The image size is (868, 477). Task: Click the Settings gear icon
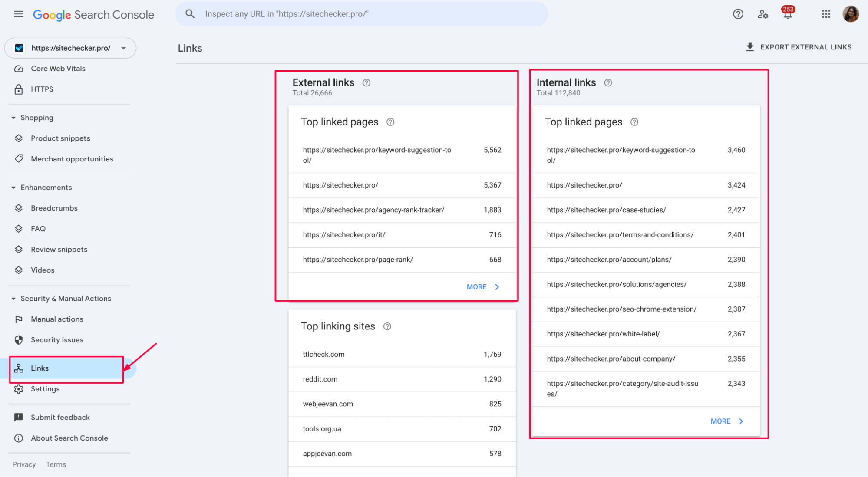pyautogui.click(x=19, y=389)
